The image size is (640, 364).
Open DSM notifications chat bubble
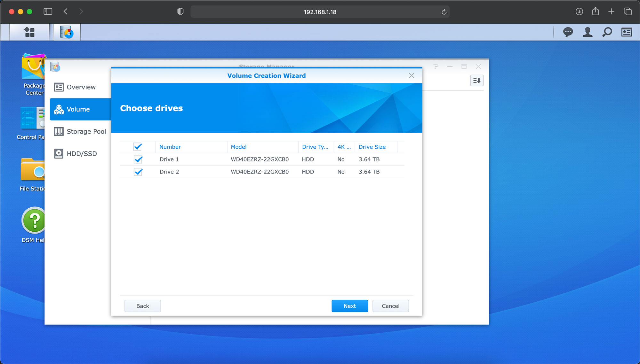pyautogui.click(x=568, y=32)
